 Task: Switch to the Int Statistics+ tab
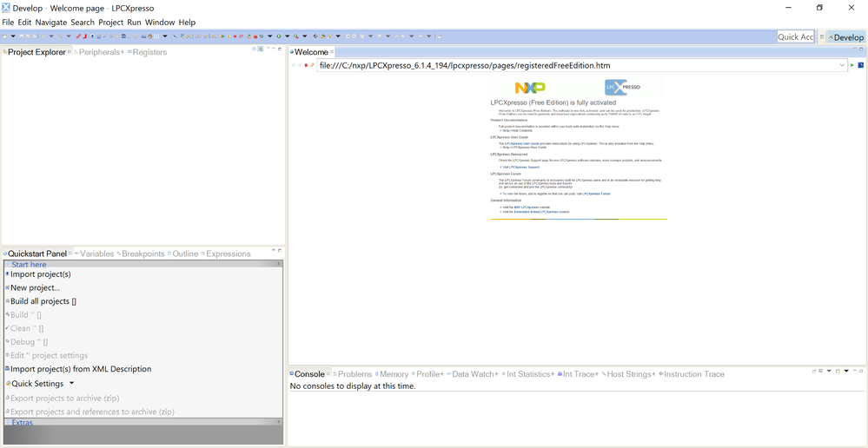click(528, 374)
